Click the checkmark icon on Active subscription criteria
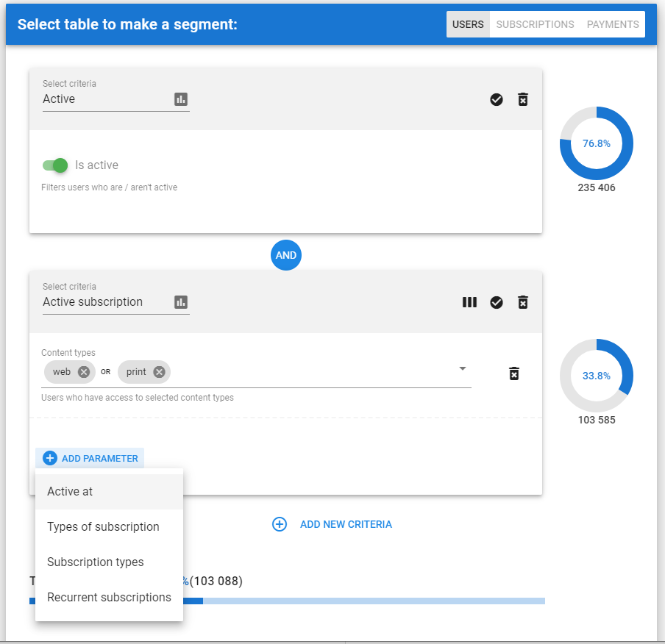This screenshot has height=644, width=665. coord(496,302)
